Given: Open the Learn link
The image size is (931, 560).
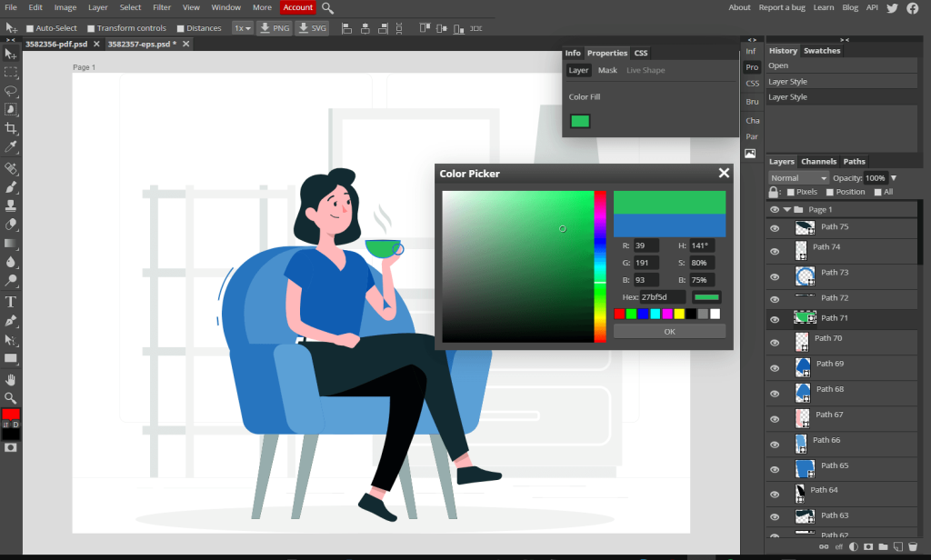Looking at the screenshot, I should [824, 7].
